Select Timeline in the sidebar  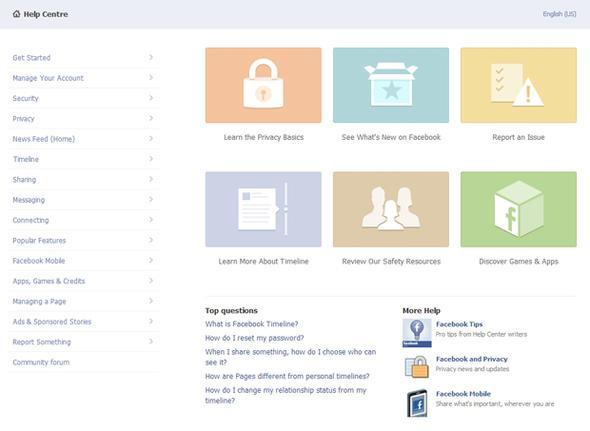(x=26, y=159)
